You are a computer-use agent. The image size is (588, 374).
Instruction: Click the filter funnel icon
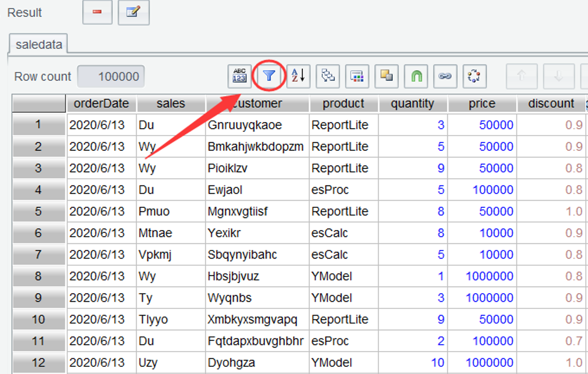coord(269,76)
